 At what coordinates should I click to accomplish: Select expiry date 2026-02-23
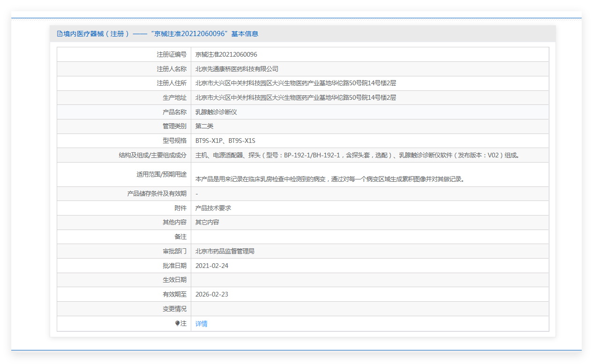212,294
